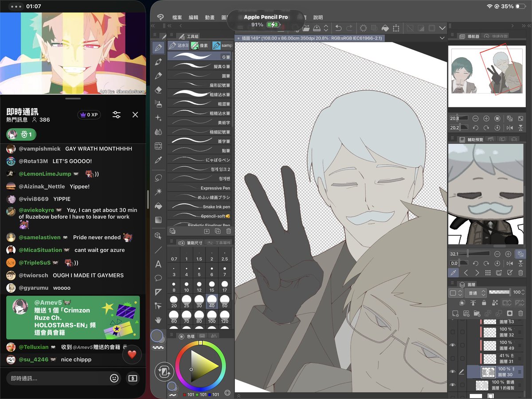Click Reset rotation in Navigator panel
The width and height of the screenshot is (532, 399).
[x=497, y=128]
